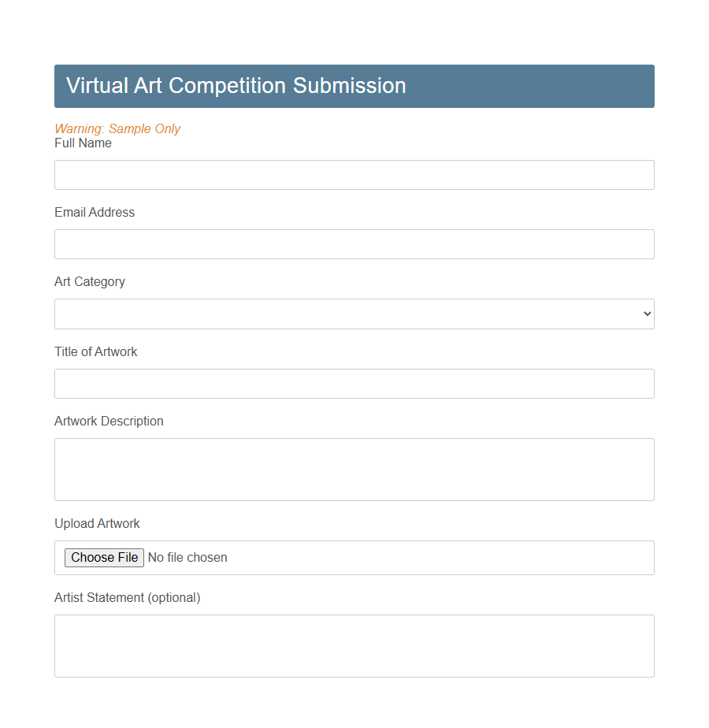Click the Upload Artwork label
709x728 pixels.
click(97, 523)
